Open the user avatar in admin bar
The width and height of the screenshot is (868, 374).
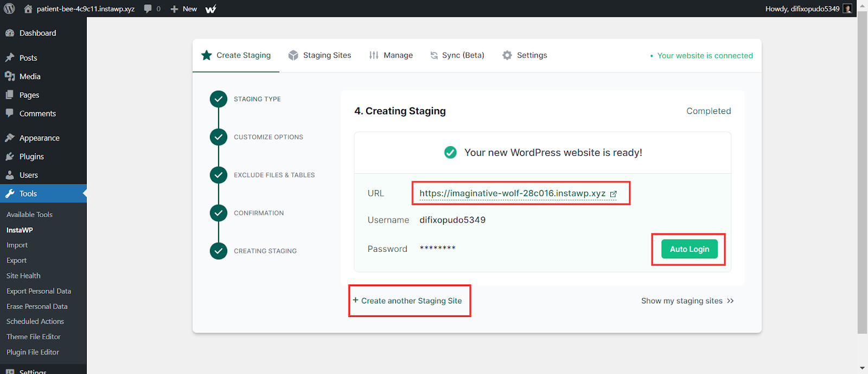point(847,9)
